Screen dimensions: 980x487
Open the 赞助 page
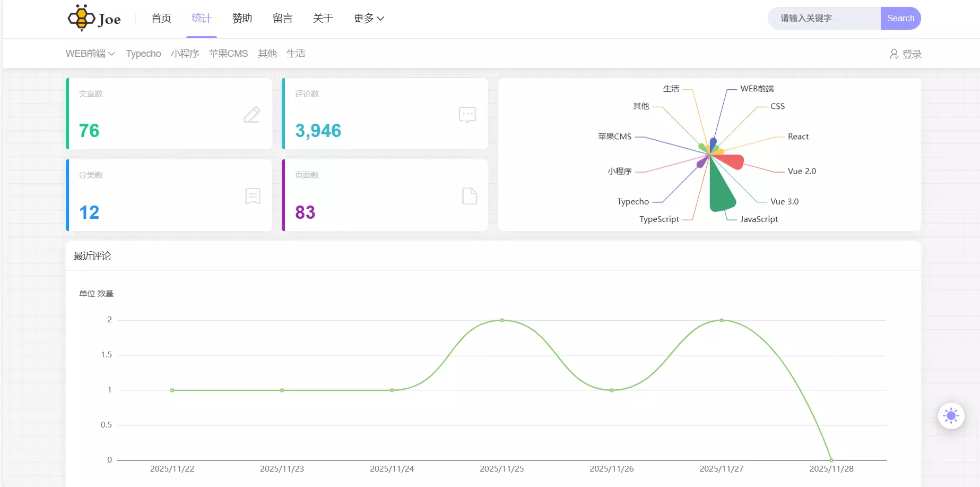(x=242, y=19)
